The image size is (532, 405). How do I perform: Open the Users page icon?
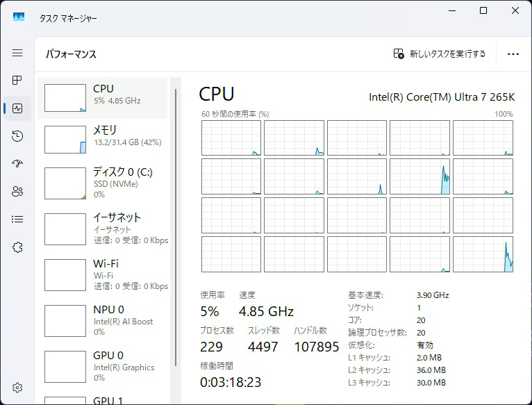[x=17, y=192]
